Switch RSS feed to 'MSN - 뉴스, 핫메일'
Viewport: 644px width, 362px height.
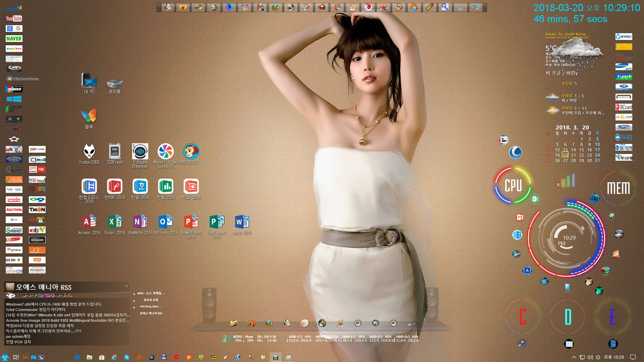pyautogui.click(x=151, y=293)
